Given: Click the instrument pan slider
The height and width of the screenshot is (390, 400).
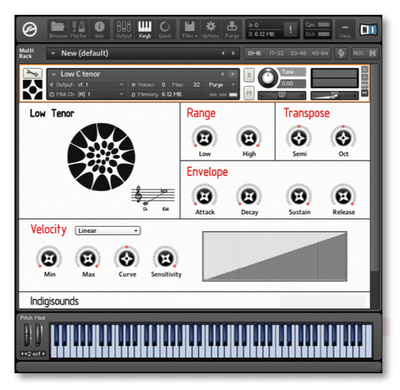Looking at the screenshot, I should 282,96.
